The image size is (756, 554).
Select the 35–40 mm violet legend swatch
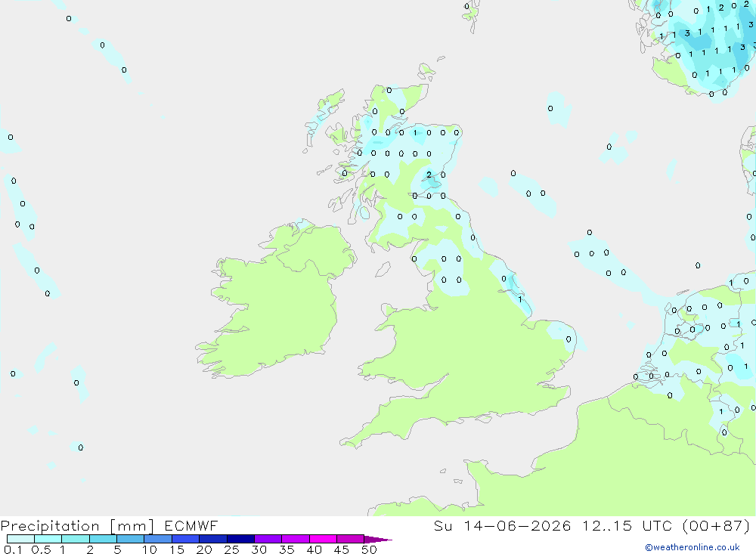(x=295, y=539)
